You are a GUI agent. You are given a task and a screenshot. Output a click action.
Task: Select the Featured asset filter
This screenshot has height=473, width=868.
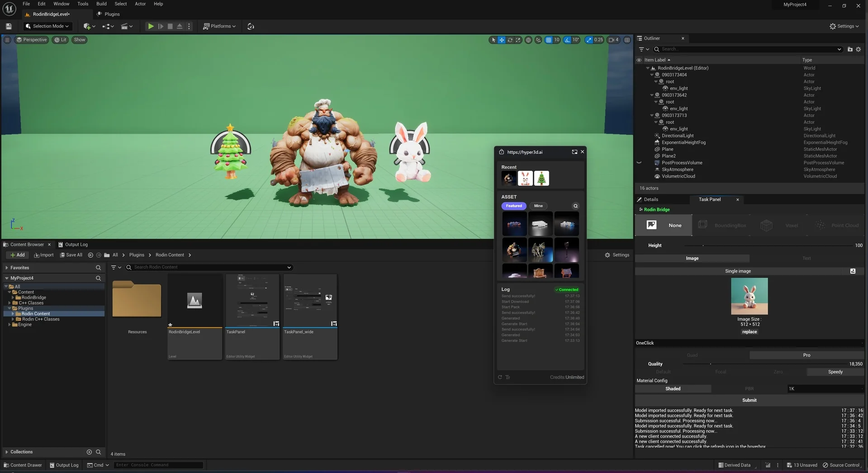(x=513, y=206)
